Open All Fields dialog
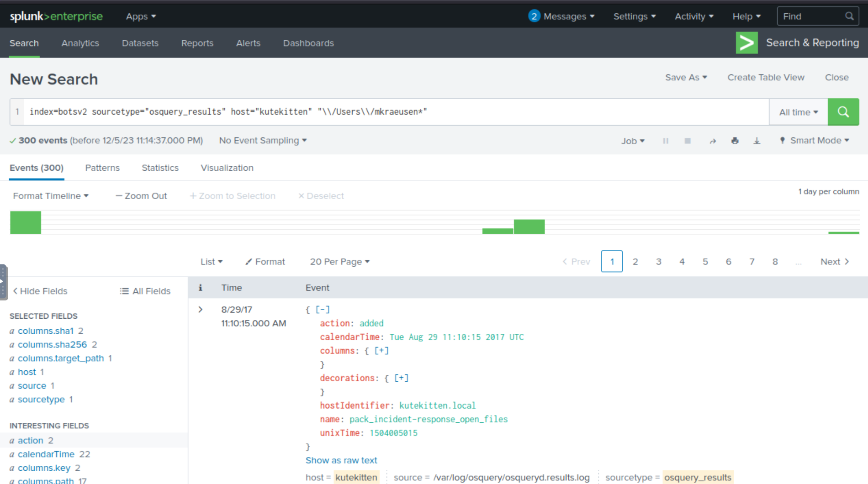This screenshot has width=868, height=484. tap(145, 291)
